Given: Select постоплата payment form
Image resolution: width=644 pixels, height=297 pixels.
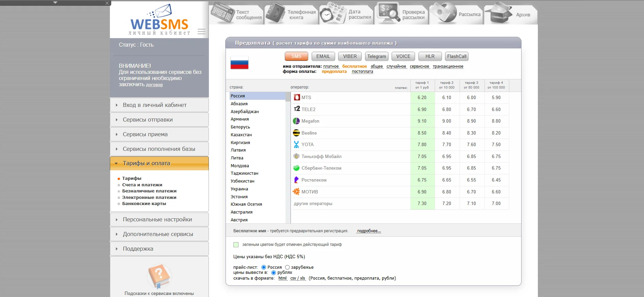Looking at the screenshot, I should (x=362, y=72).
